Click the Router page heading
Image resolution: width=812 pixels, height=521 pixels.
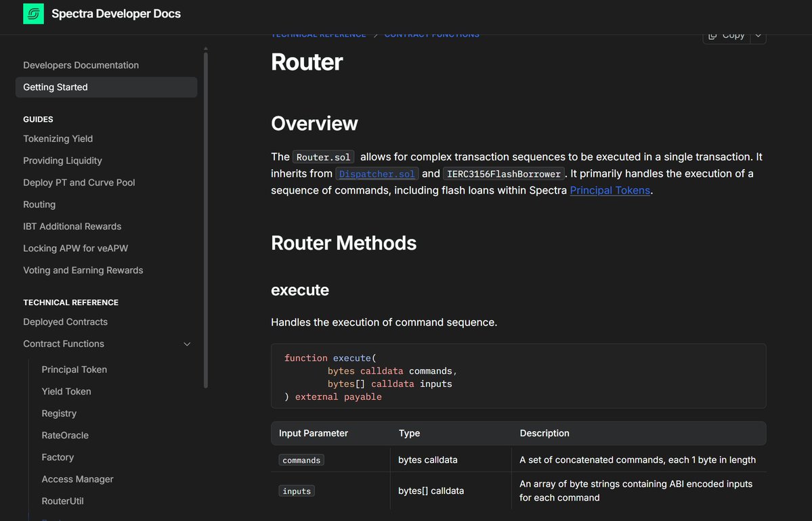(307, 62)
